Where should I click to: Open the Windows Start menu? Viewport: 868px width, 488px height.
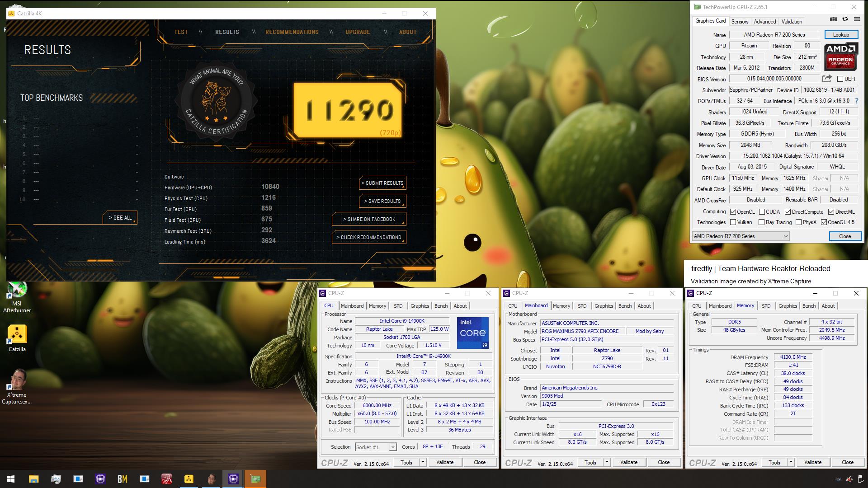click(11, 479)
